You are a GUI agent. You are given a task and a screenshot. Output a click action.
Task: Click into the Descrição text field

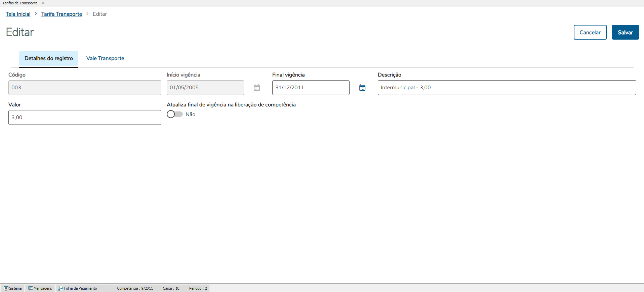pos(507,88)
